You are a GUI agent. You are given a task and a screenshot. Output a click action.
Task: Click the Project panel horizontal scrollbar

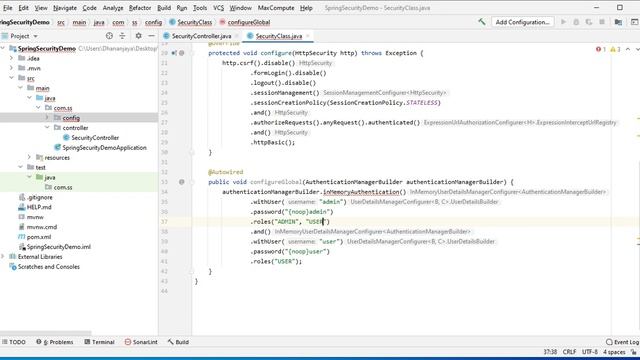coord(46,333)
